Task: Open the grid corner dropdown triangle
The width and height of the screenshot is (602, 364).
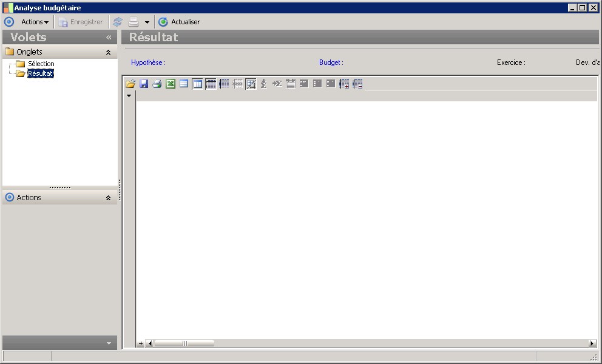Action: [x=129, y=96]
